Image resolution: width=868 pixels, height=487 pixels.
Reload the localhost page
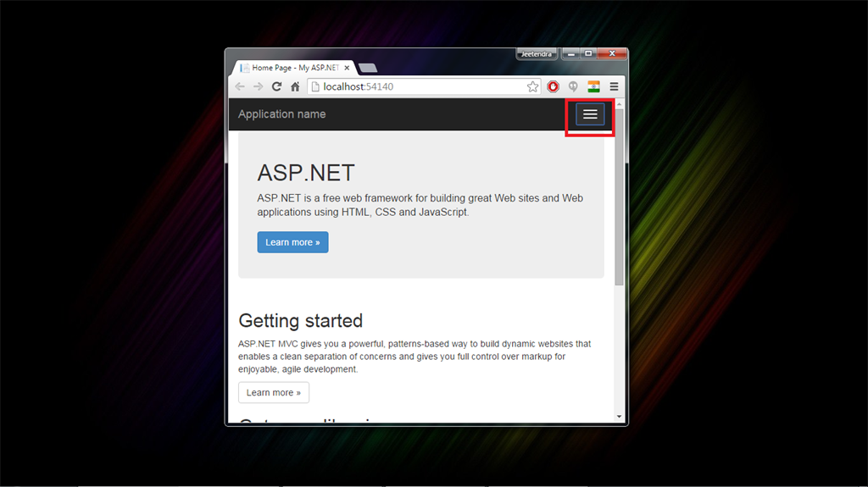point(277,86)
